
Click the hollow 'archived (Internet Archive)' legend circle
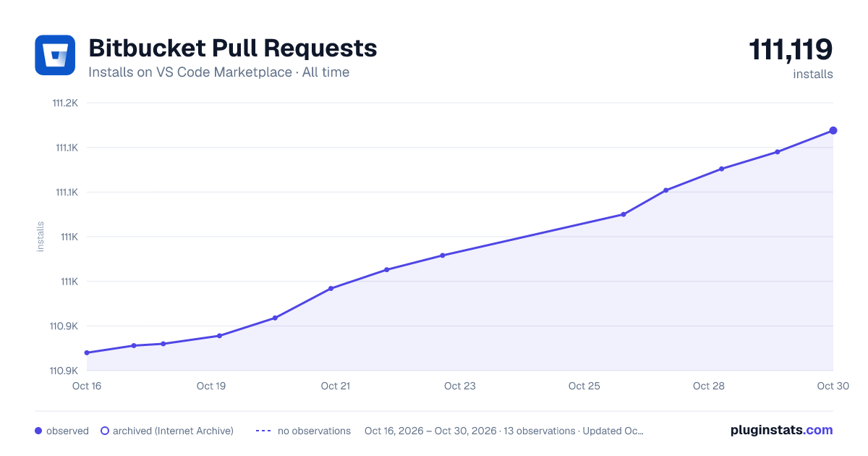tap(105, 431)
